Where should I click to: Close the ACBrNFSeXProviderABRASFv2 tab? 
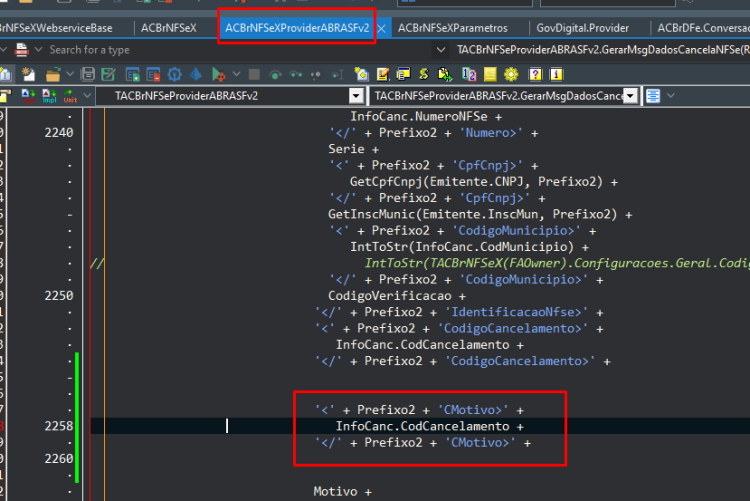pos(381,29)
